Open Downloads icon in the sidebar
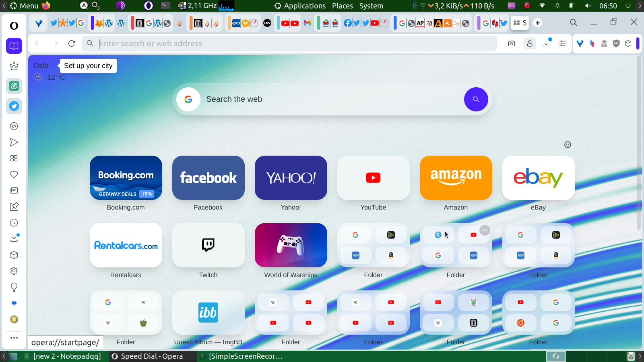The height and width of the screenshot is (362, 644). point(14,238)
